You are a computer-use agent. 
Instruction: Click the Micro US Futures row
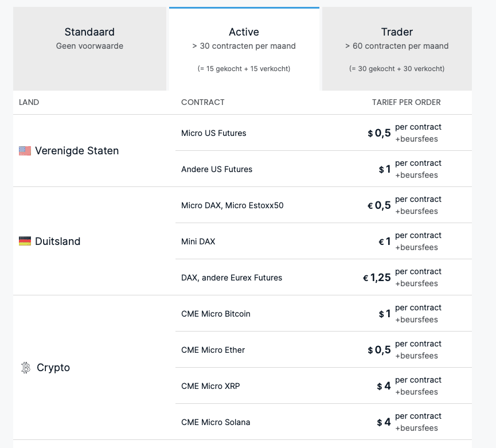pos(213,133)
